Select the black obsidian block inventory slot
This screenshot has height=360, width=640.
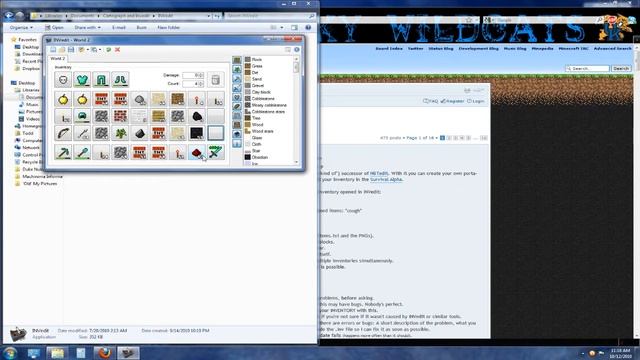coord(197,133)
